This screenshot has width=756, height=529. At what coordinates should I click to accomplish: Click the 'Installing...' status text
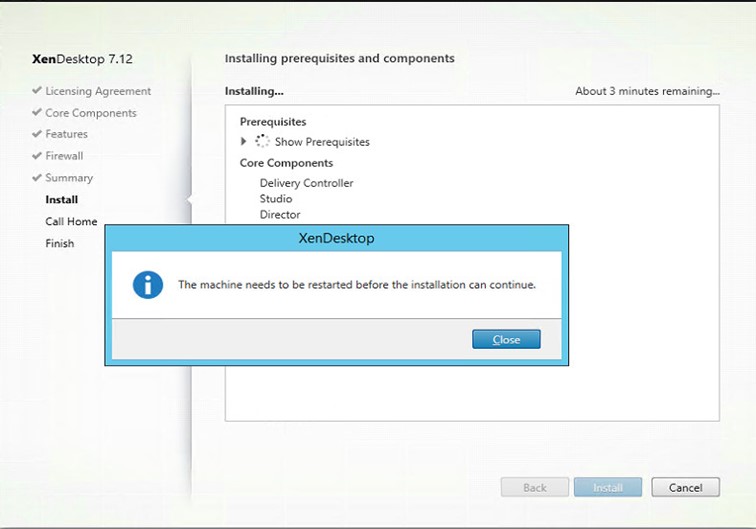[254, 91]
